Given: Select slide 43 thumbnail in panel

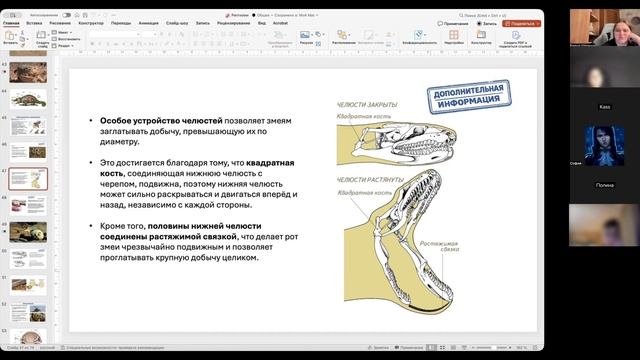Looking at the screenshot, I should (28, 72).
